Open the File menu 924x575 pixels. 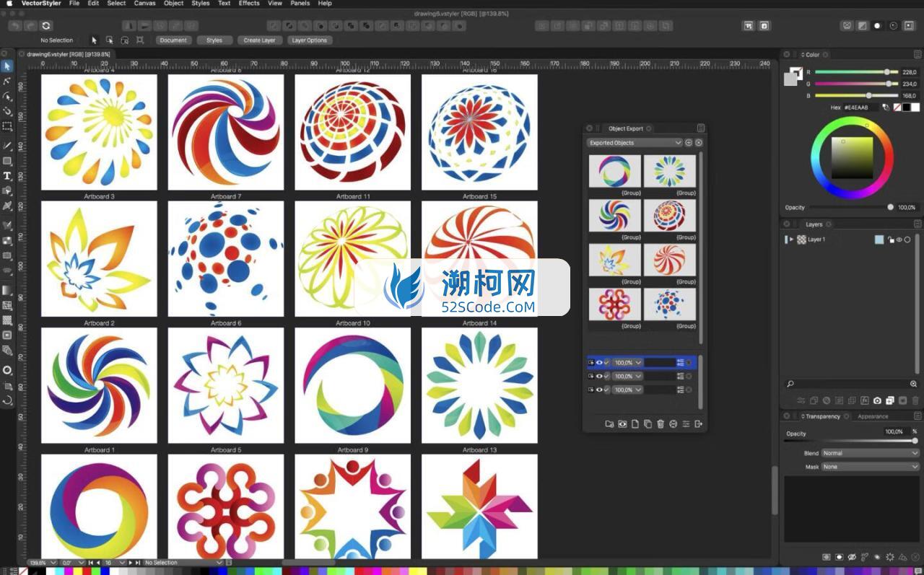point(74,4)
